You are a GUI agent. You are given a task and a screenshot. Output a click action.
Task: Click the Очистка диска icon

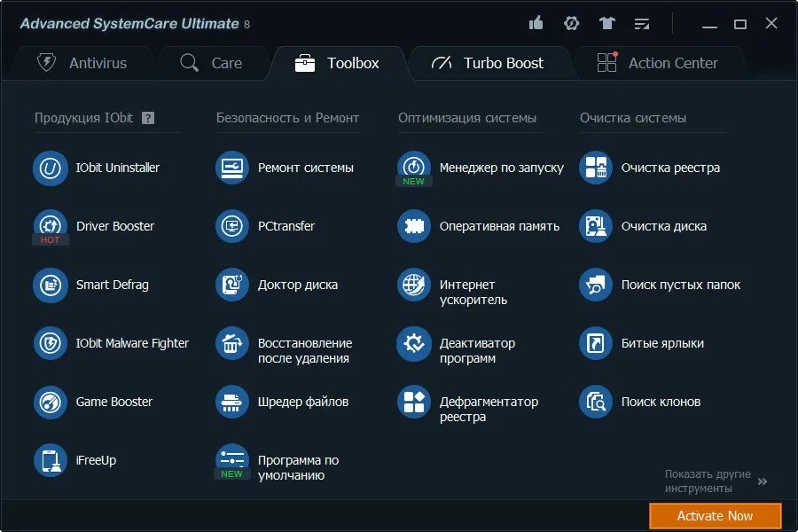[596, 227]
